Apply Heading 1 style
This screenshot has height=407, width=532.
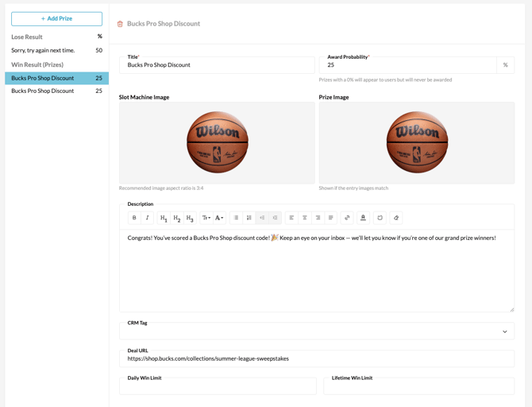(x=164, y=218)
